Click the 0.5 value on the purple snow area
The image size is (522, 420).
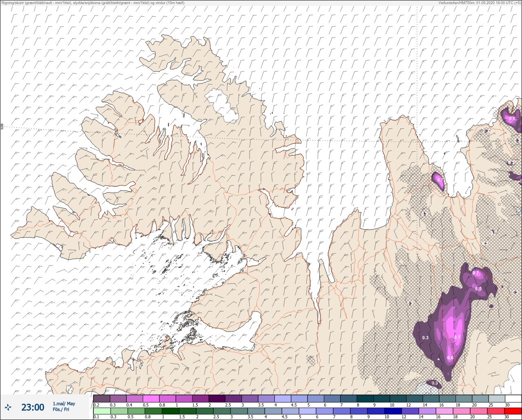(x=478, y=289)
